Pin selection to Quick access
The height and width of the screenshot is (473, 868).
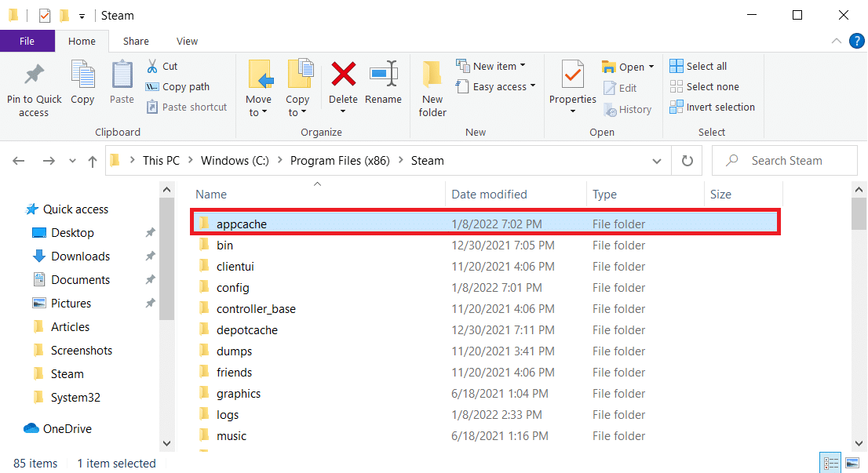click(35, 90)
